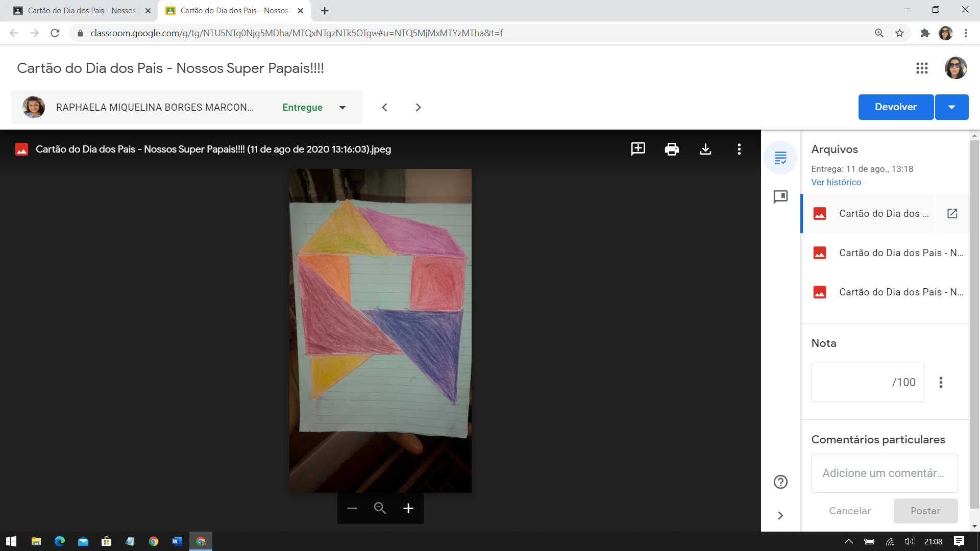Open Windows Start menu
980x551 pixels.
pyautogui.click(x=11, y=541)
